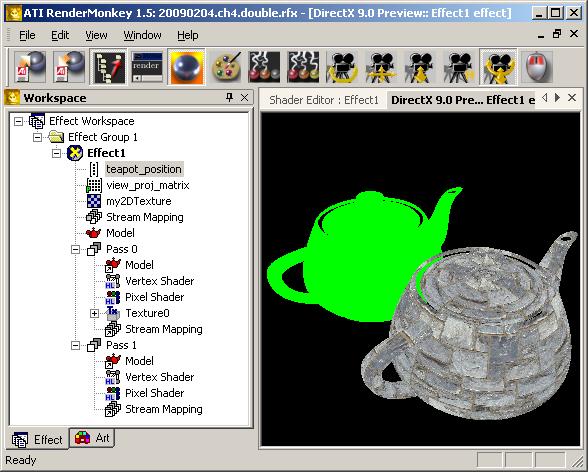Toggle the Workspace tree view toolbar button
The height and width of the screenshot is (472, 588).
tap(109, 67)
